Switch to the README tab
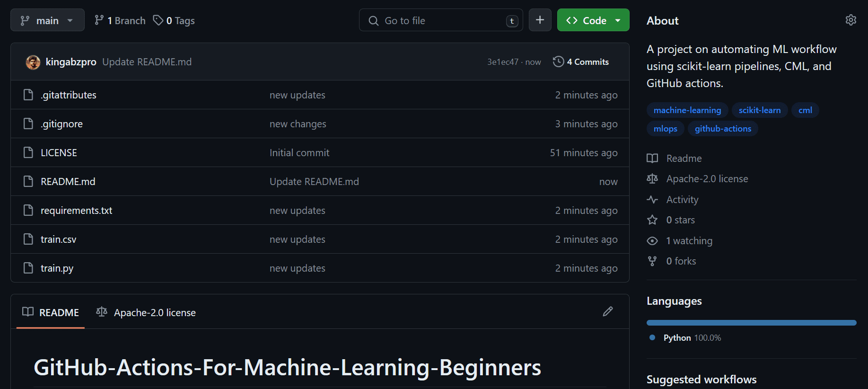 51,312
